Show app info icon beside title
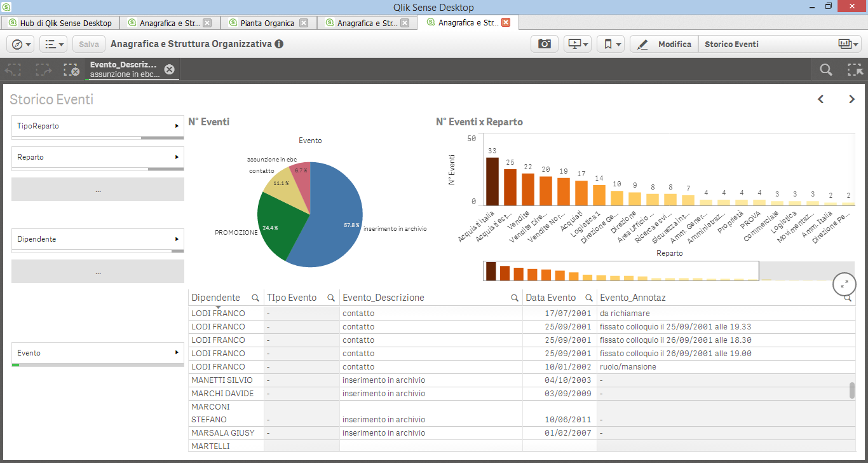 coord(279,45)
